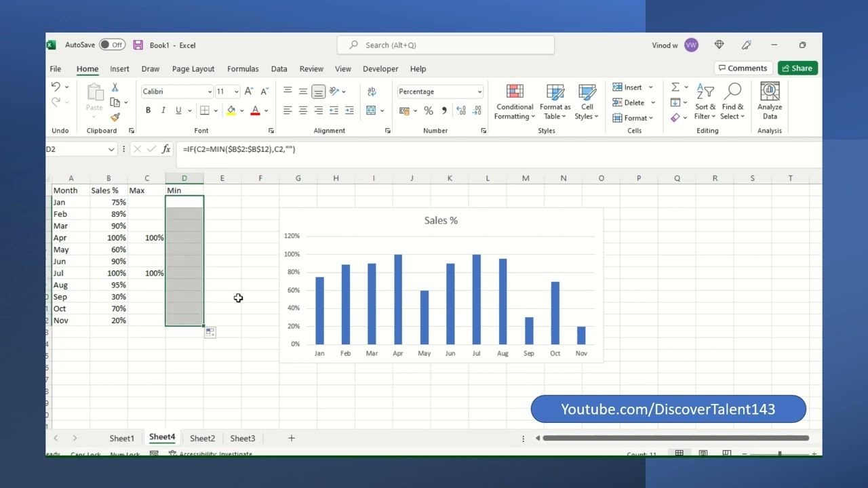
Task: Switch to the Data tab
Action: (279, 68)
